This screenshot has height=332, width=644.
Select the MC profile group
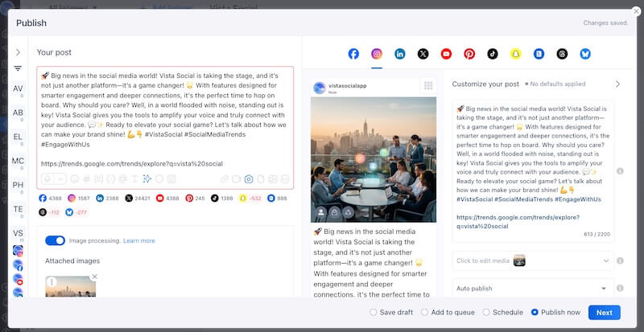click(x=18, y=161)
